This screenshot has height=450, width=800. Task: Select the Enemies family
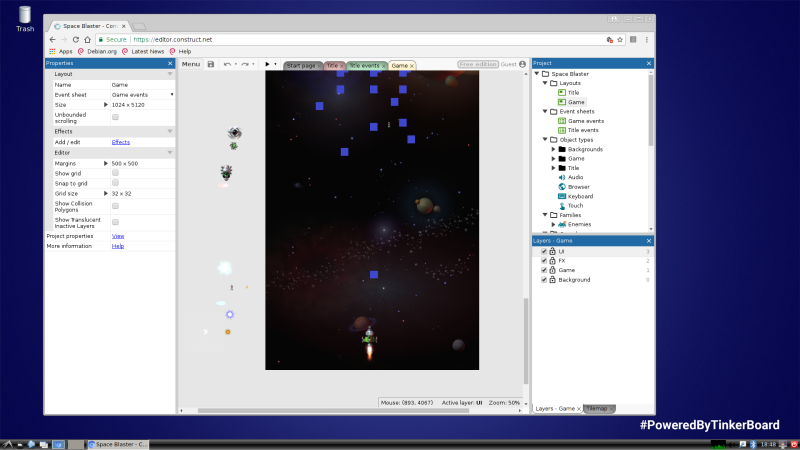point(579,224)
